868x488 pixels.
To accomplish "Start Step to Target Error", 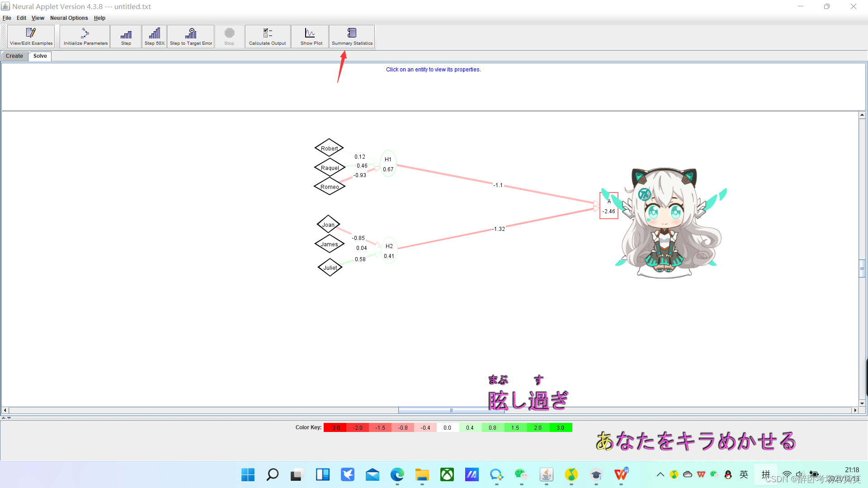I will pyautogui.click(x=191, y=37).
